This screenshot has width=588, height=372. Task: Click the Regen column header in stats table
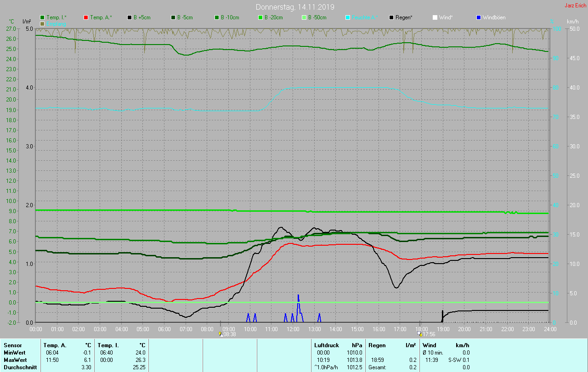(x=377, y=345)
